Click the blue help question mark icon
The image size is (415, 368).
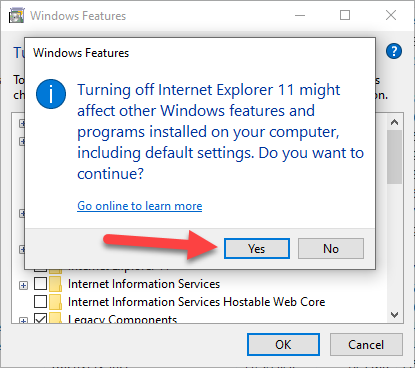coord(394,51)
